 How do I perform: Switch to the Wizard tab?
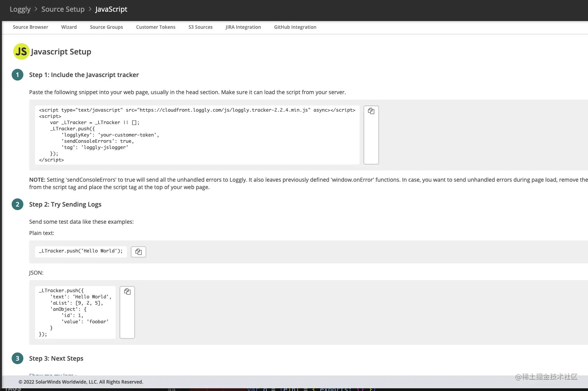[69, 27]
